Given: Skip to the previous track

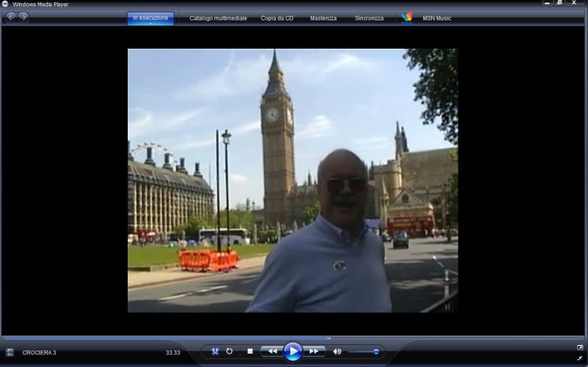Looking at the screenshot, I should click(270, 351).
